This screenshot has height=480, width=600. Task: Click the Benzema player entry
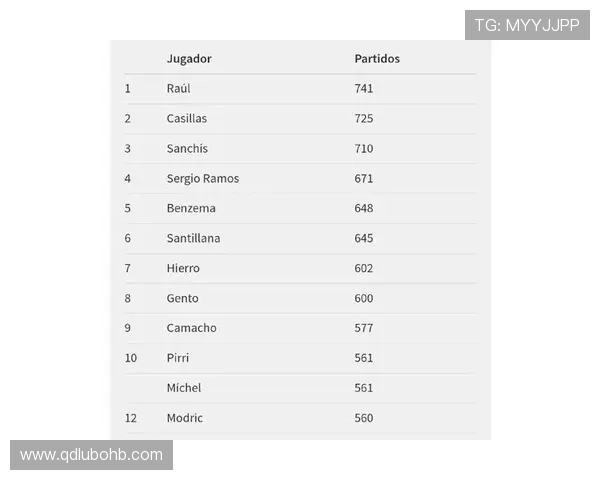[191, 208]
